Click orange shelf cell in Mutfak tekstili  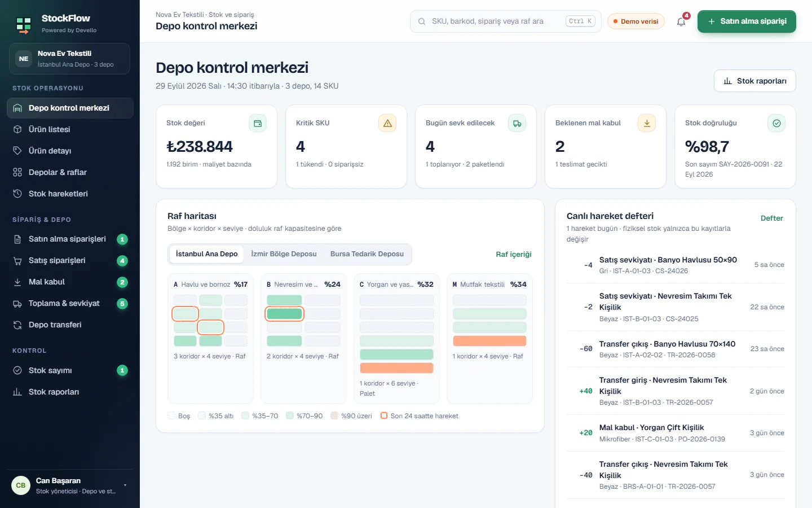click(489, 341)
